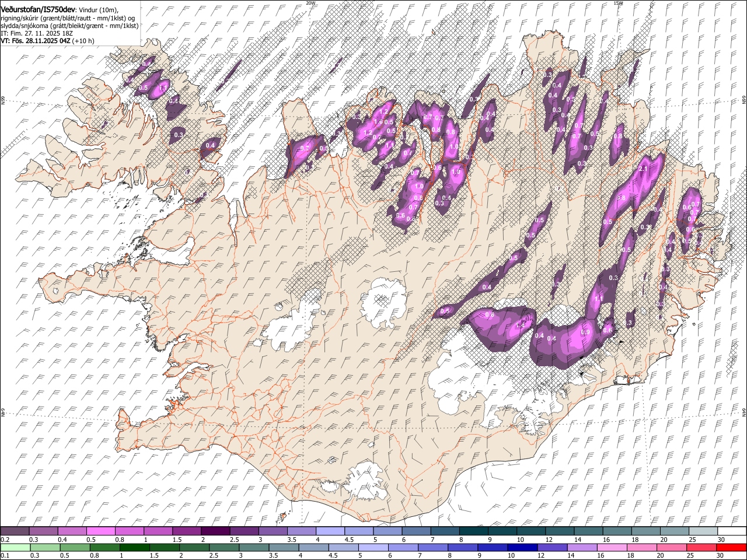The image size is (747, 560).
Task: Click the 2.5 swatch in the snow legend
Action: (x=244, y=531)
